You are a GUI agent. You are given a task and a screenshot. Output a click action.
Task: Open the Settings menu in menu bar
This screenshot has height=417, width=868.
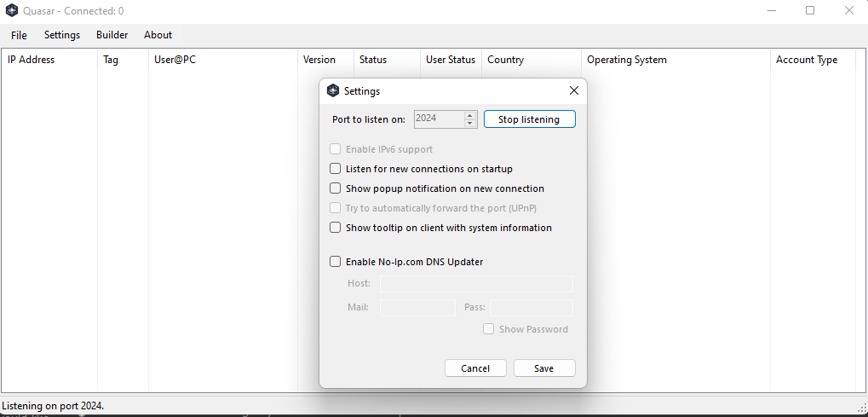coord(62,35)
